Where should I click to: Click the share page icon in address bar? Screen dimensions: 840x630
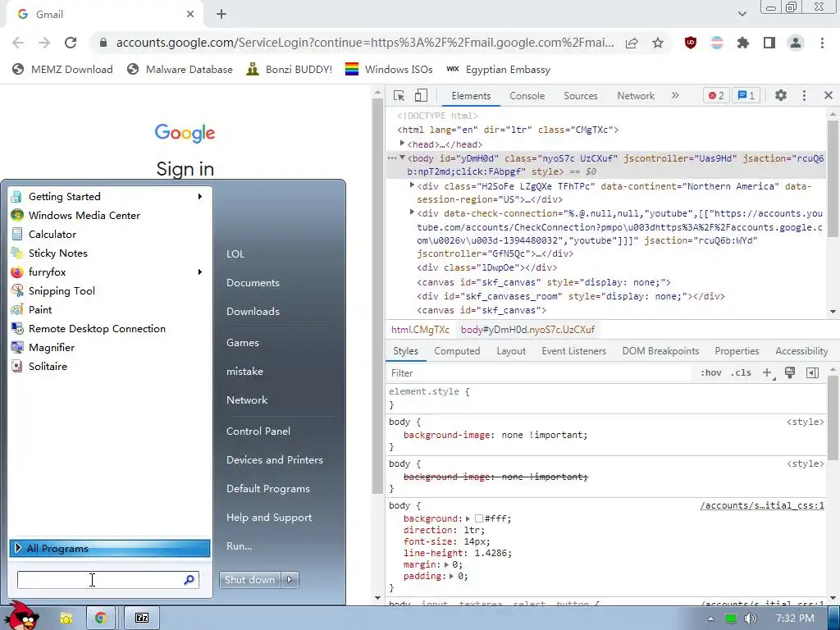pyautogui.click(x=632, y=43)
